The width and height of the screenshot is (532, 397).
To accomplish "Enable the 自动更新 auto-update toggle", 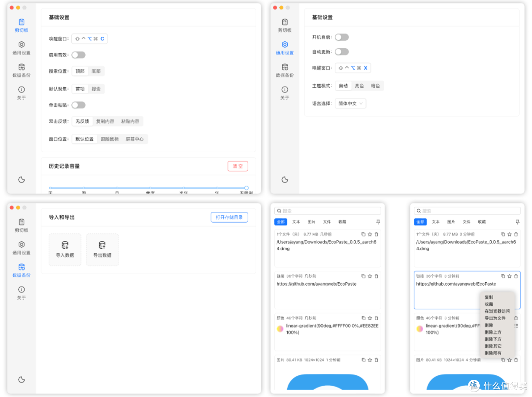I will pos(342,52).
